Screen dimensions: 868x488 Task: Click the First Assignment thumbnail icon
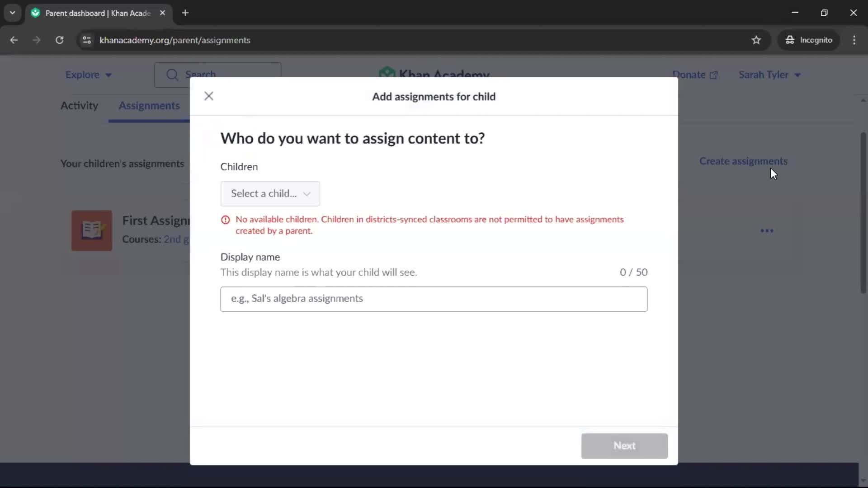92,230
